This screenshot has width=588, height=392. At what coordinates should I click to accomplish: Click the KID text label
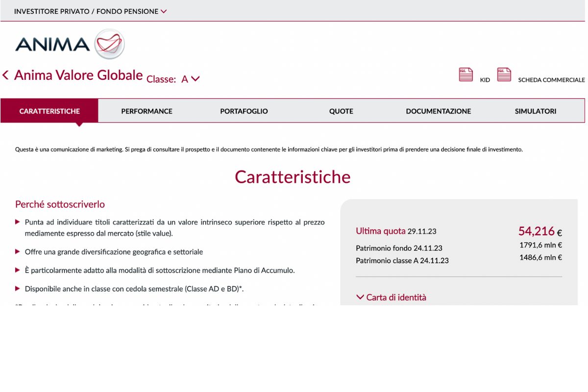point(485,80)
